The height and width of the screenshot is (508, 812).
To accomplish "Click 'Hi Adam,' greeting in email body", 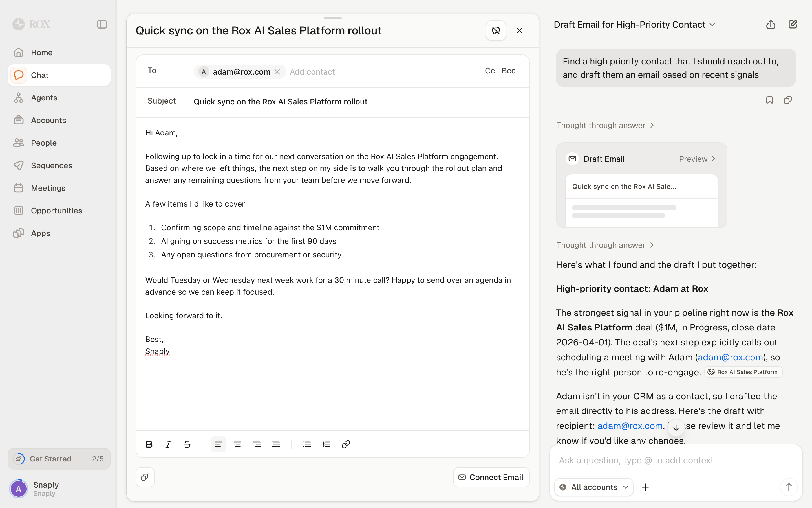I will pos(161,133).
